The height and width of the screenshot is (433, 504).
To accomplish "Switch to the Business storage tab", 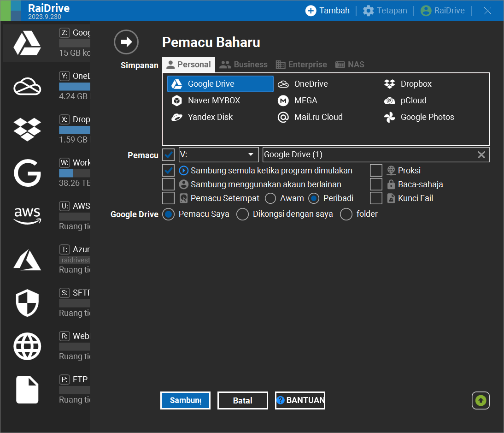I will coord(244,65).
